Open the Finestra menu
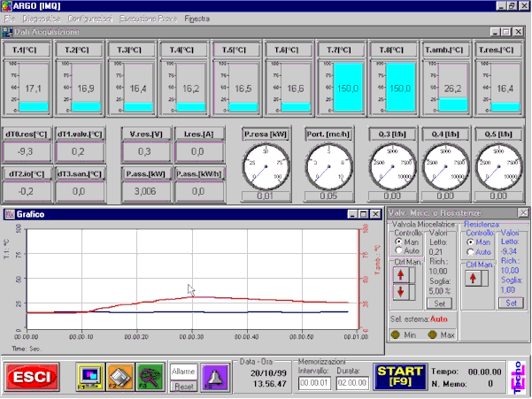The image size is (532, 399). point(197,19)
